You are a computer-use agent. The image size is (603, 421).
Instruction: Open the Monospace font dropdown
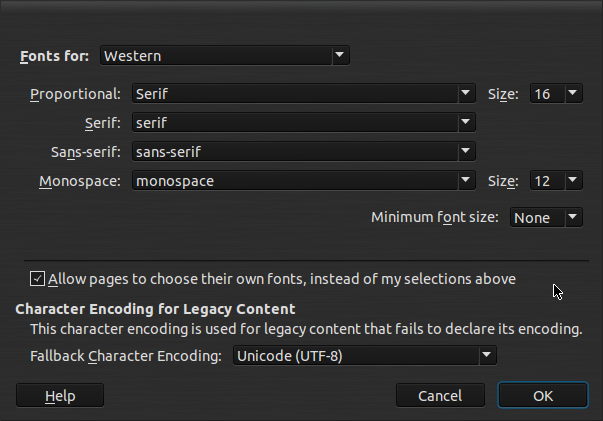(303, 182)
